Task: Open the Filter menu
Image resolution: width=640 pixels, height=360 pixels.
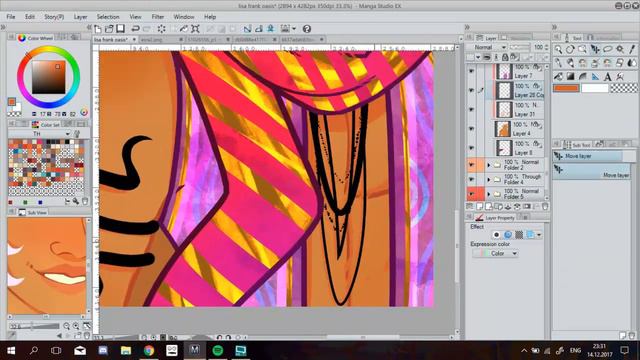Action: pyautogui.click(x=158, y=17)
